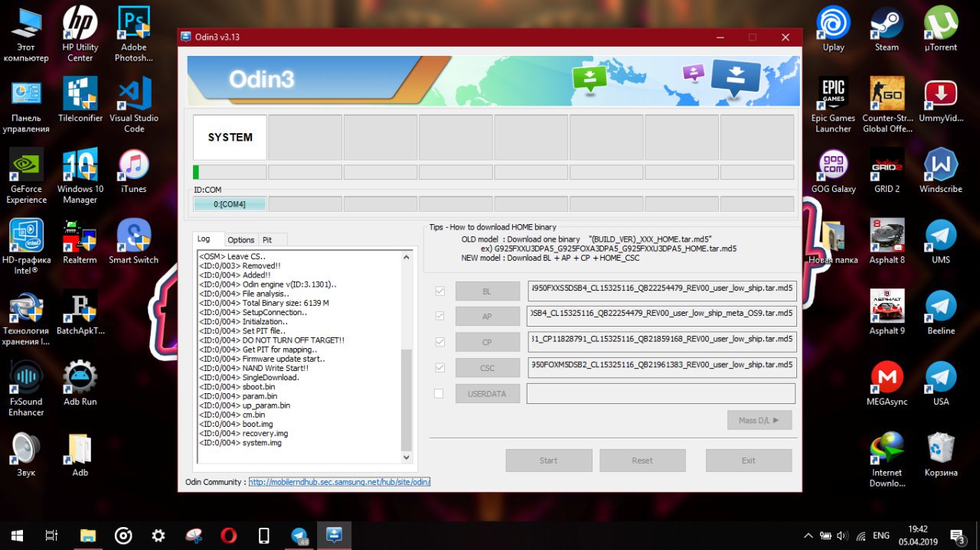Launch the Asphalt 9 shortcut

(x=887, y=313)
